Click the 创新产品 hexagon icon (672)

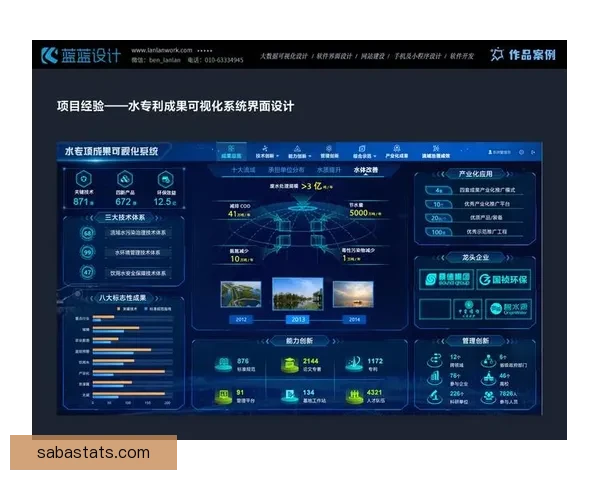click(x=125, y=179)
